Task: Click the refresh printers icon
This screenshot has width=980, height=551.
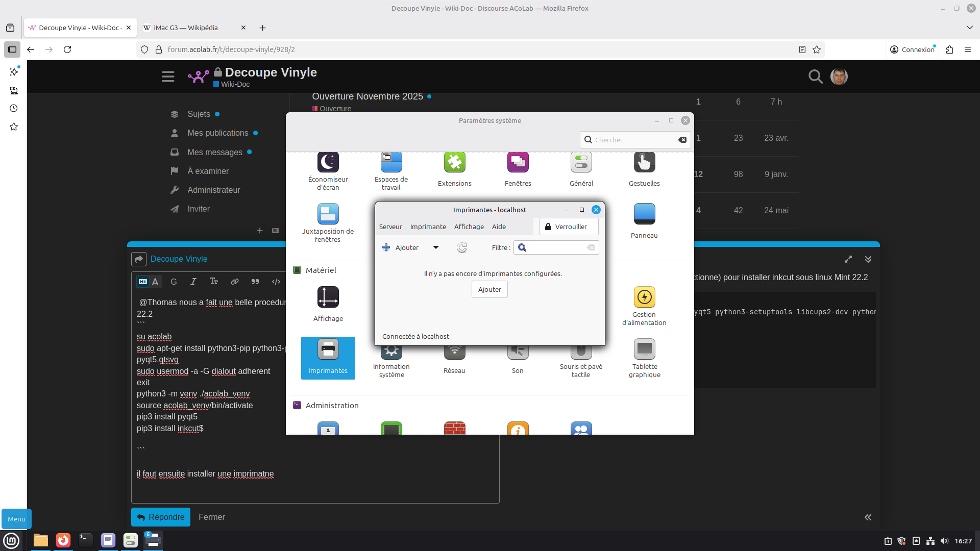Action: pos(462,247)
